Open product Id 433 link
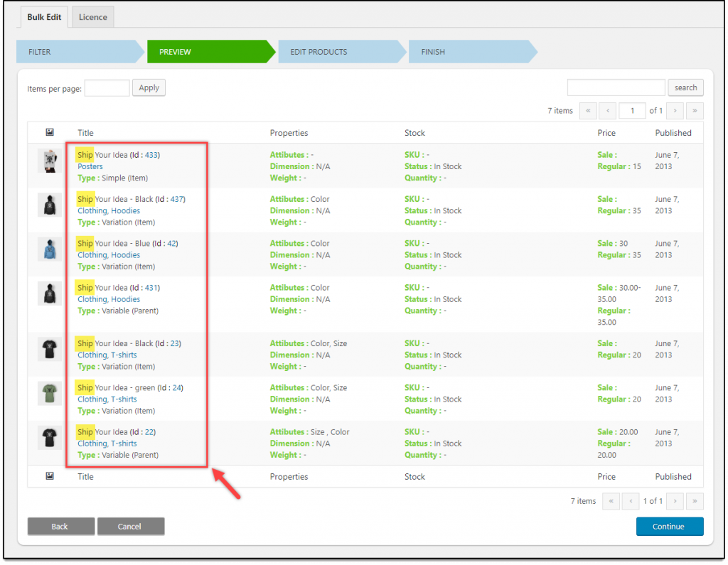 [152, 155]
